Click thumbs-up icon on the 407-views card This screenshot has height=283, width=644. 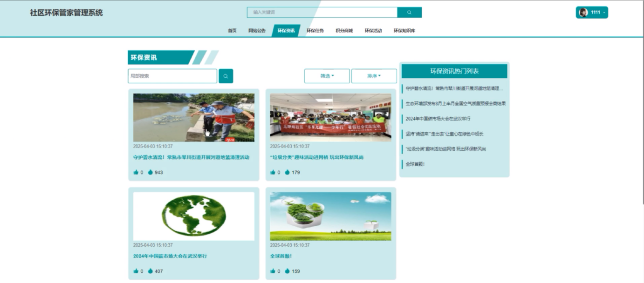[x=136, y=271]
